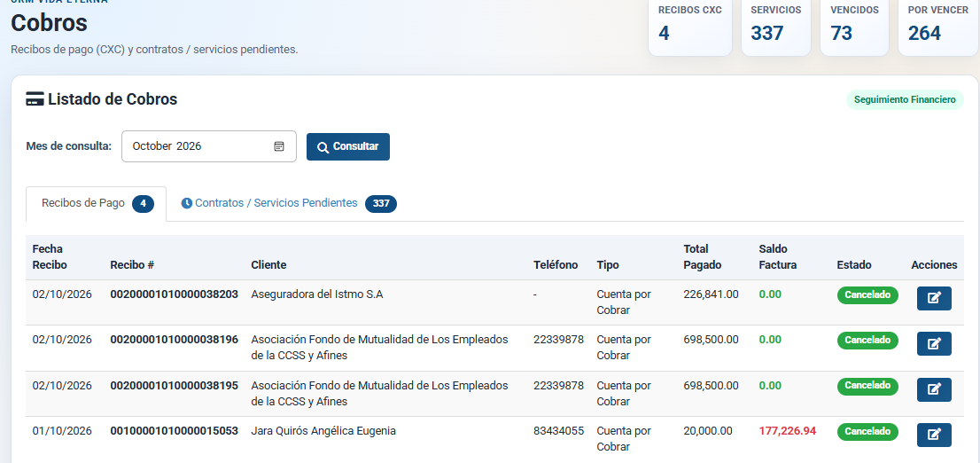Screen dimensions: 980x463
Task: Click the SERVICIOS 337 summary card
Action: 775,27
